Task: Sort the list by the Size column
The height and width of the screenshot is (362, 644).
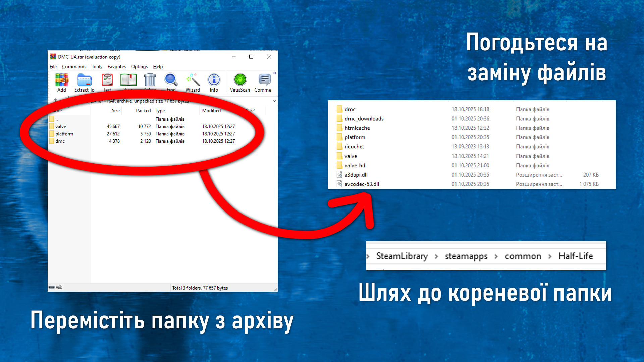Action: click(115, 111)
